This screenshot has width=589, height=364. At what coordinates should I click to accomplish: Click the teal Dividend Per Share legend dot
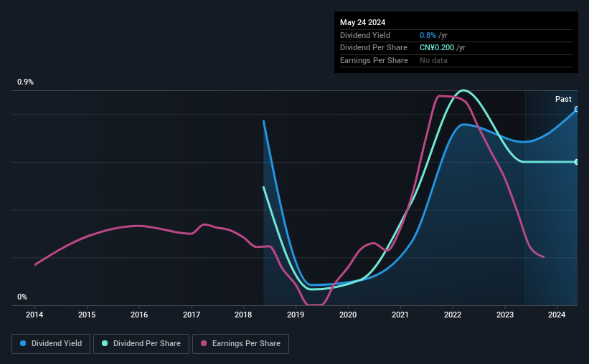(x=105, y=343)
